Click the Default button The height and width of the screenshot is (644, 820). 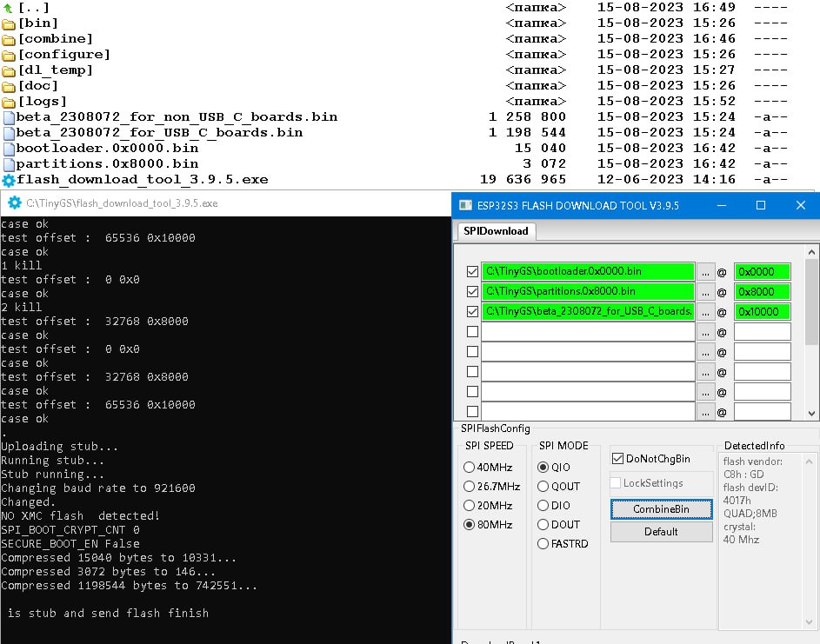pos(661,532)
